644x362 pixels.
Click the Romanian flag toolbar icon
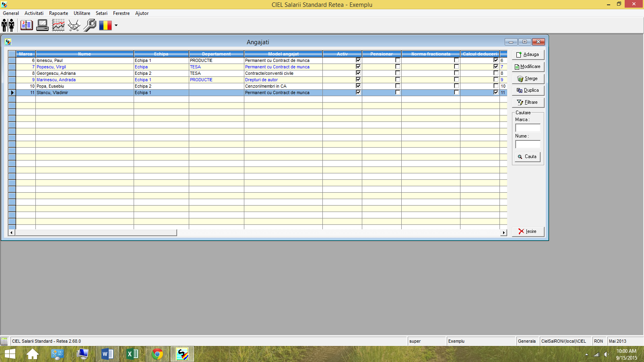(x=105, y=25)
